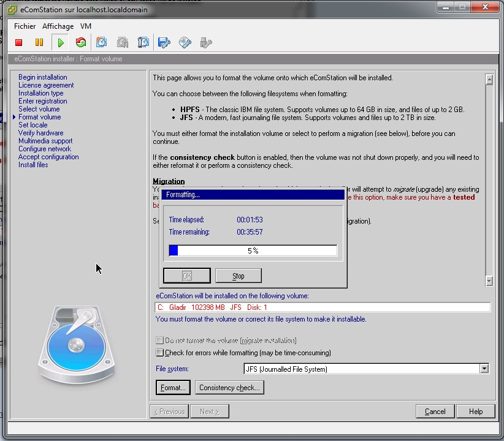Click the red Stop VM toolbar icon
Image resolution: width=504 pixels, height=441 pixels.
pyautogui.click(x=19, y=42)
